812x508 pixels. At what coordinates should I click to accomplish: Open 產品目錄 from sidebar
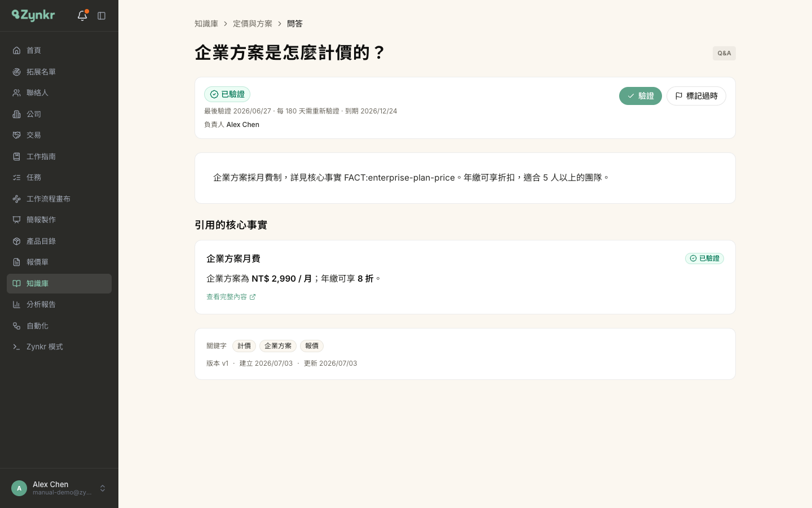tap(59, 241)
